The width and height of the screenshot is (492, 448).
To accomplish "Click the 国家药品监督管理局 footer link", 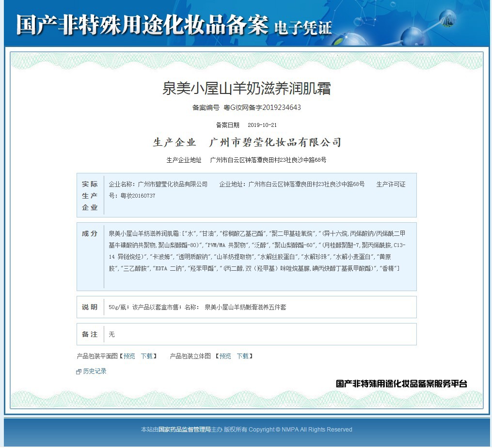I will pyautogui.click(x=185, y=430).
